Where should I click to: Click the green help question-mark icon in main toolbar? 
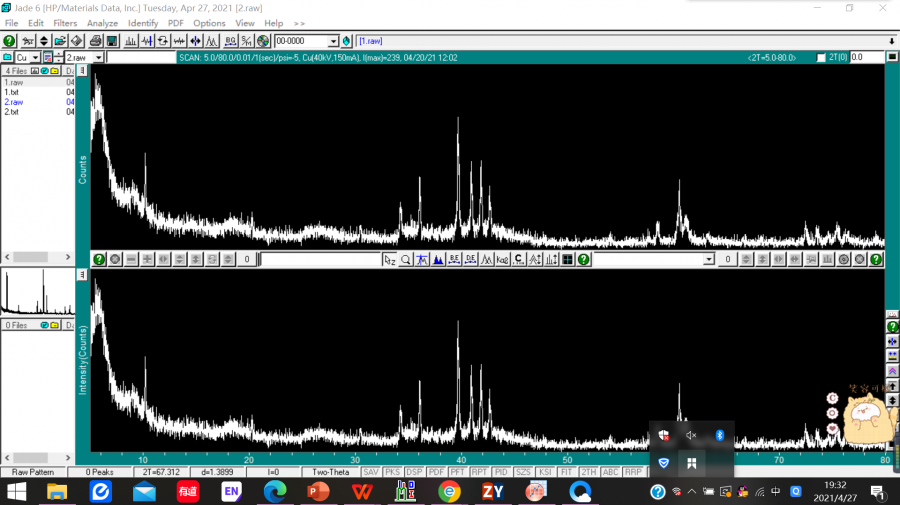click(x=9, y=41)
